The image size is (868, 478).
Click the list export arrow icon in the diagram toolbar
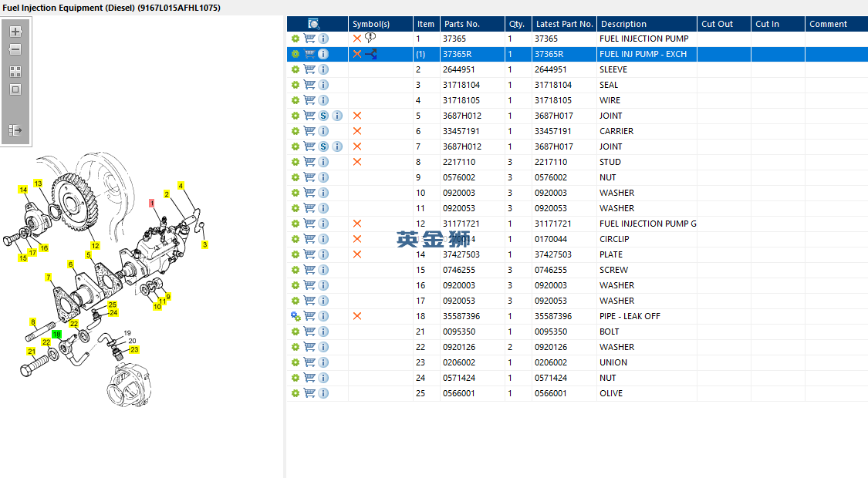click(15, 130)
